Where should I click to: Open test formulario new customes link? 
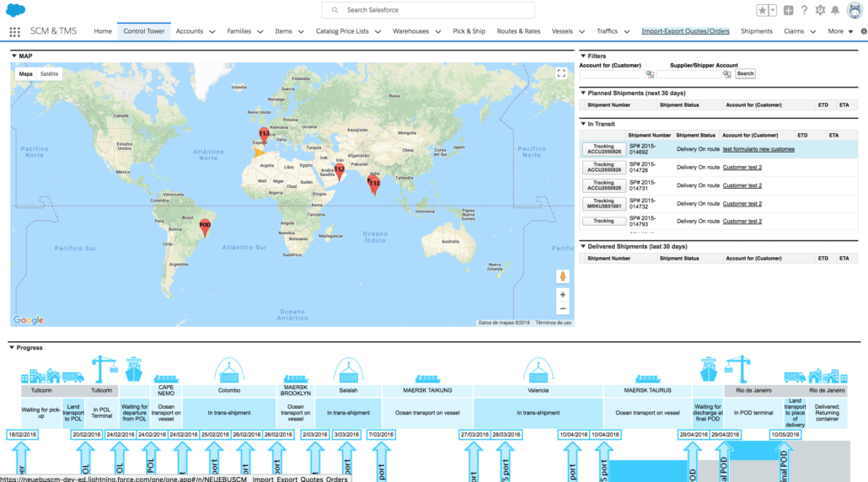pos(758,149)
